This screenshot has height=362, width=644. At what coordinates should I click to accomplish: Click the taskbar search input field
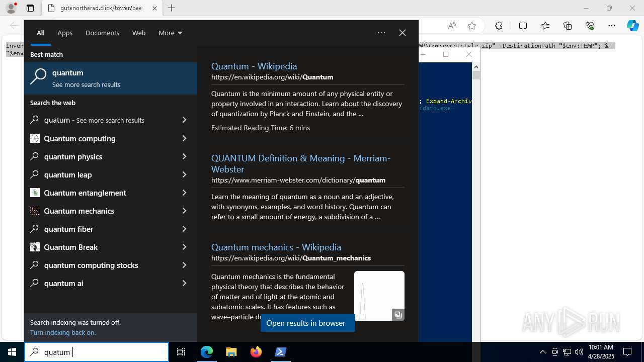[x=97, y=352]
